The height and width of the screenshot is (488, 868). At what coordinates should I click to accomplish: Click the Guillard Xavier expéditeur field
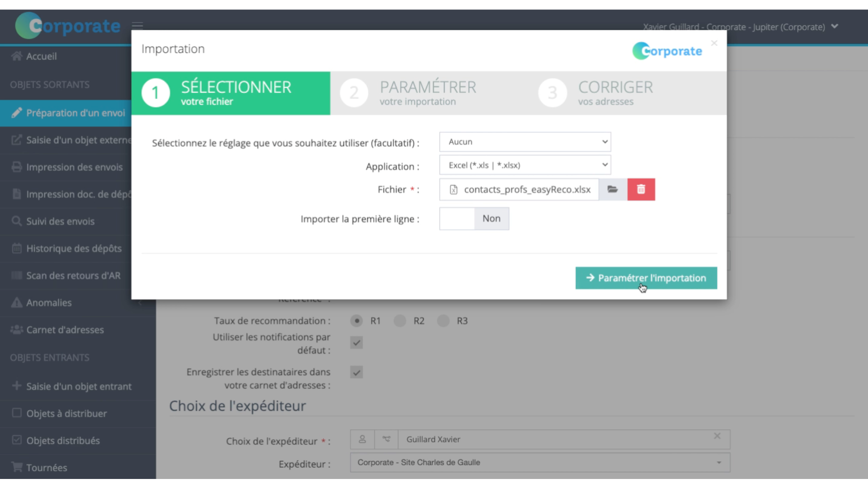[x=564, y=439]
